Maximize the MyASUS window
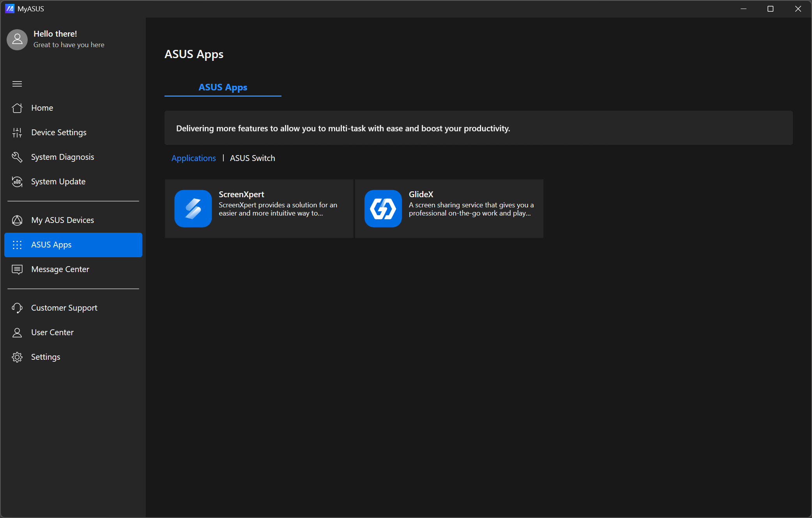The image size is (812, 518). pyautogui.click(x=770, y=9)
